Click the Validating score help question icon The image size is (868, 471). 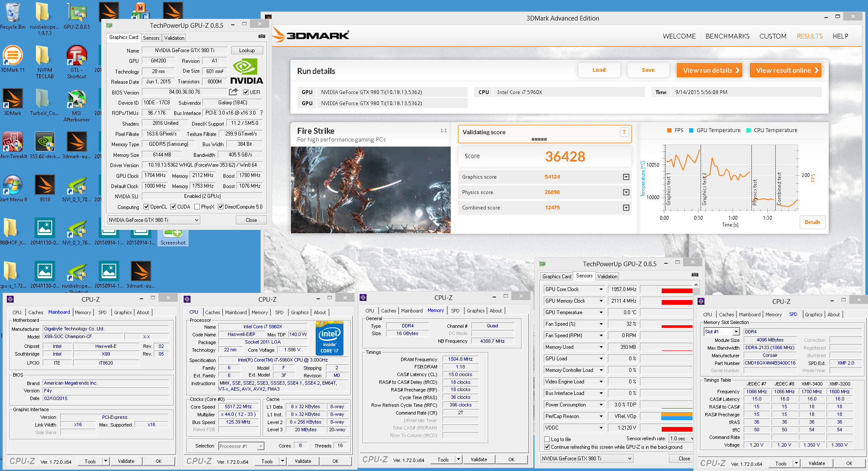click(624, 132)
